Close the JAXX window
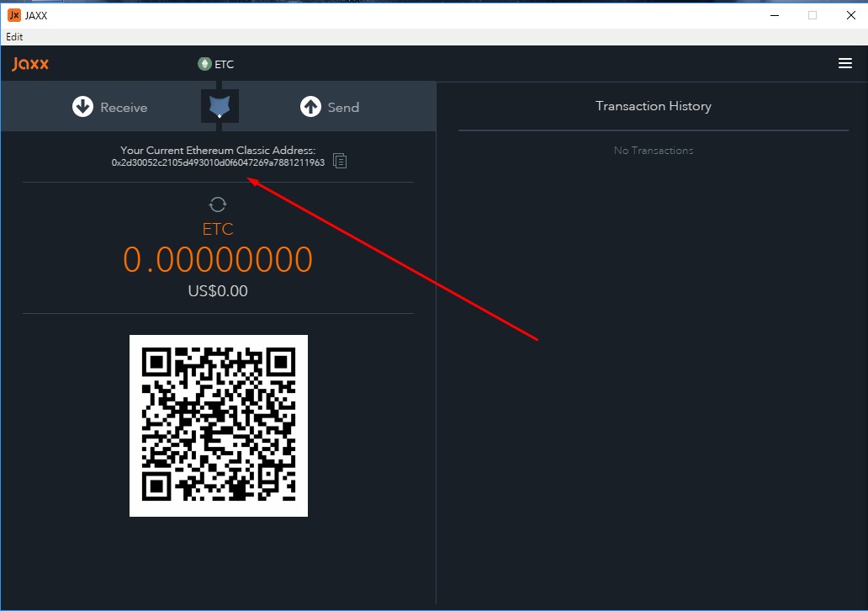 tap(851, 15)
